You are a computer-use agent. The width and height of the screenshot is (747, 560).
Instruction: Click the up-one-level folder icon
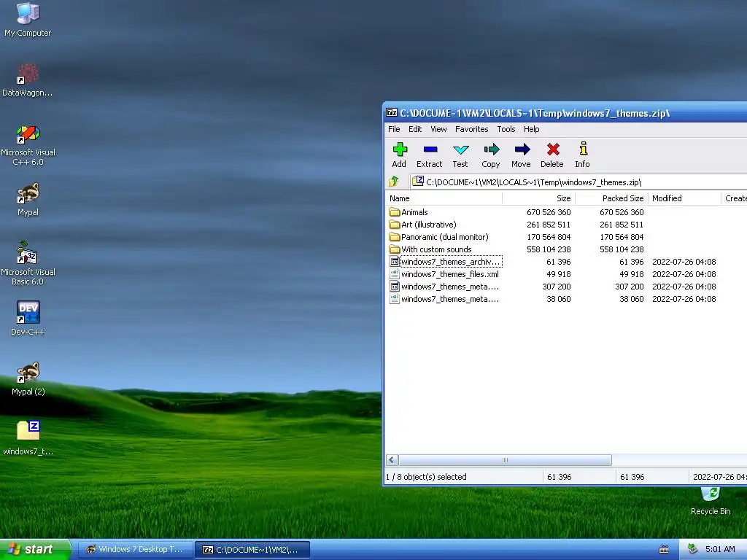click(x=394, y=182)
